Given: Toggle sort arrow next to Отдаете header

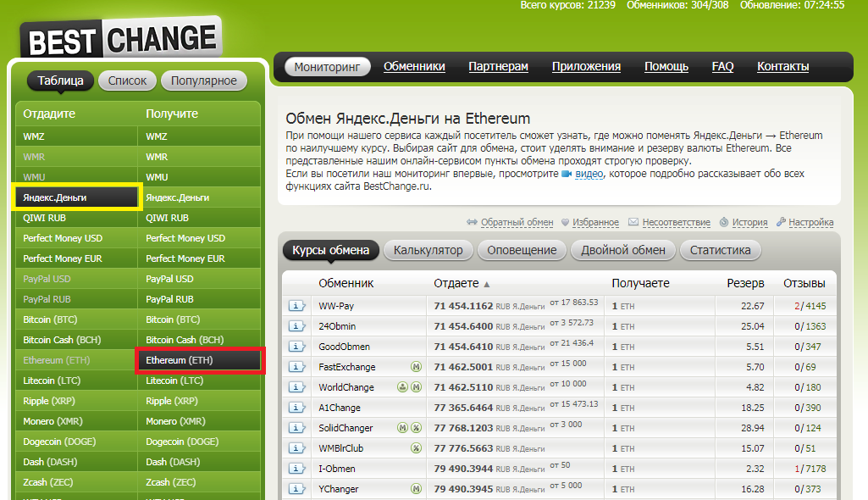Looking at the screenshot, I should [487, 284].
